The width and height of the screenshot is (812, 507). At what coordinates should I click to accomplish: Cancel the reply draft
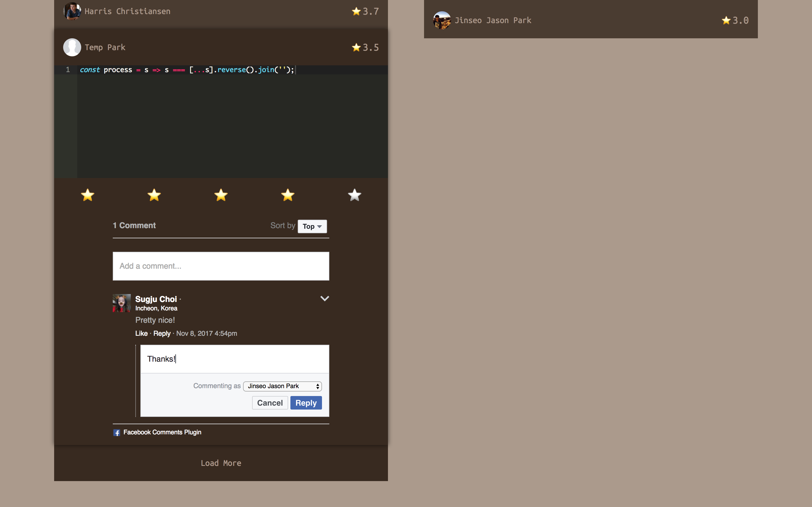click(270, 403)
